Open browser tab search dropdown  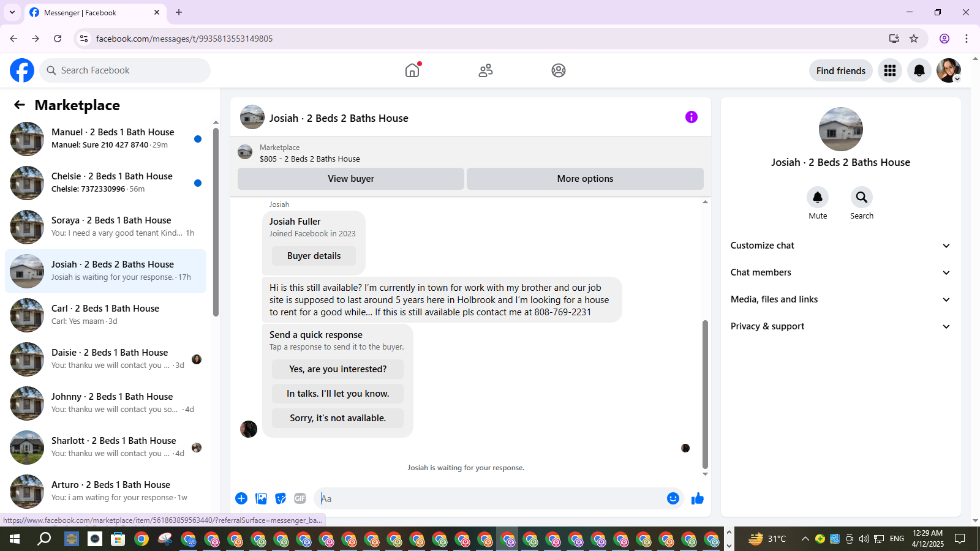tap(12, 12)
